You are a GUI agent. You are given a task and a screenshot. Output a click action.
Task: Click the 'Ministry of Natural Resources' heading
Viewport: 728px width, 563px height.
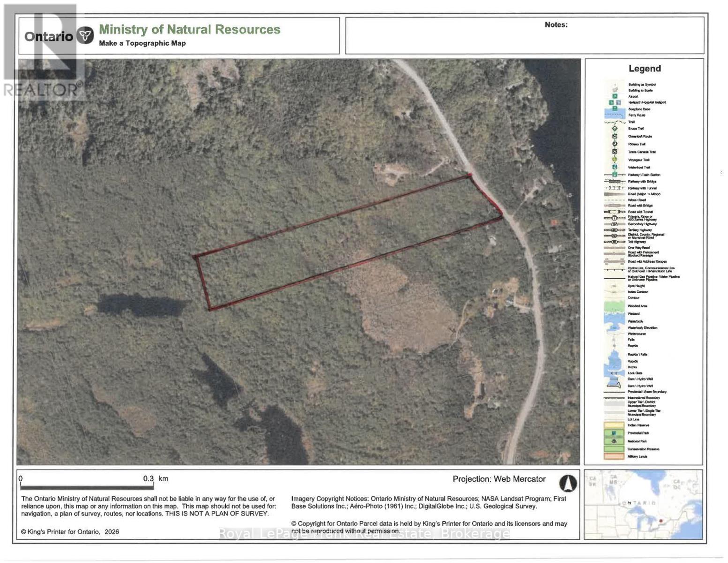(189, 29)
